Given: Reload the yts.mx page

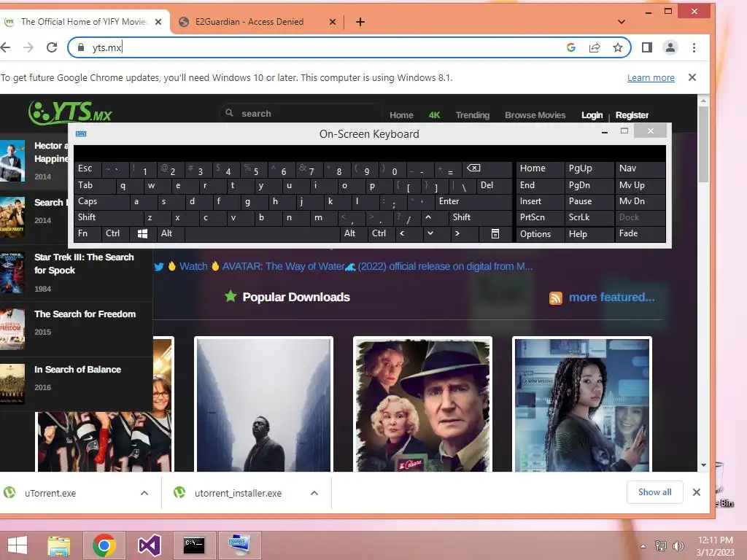Looking at the screenshot, I should [x=52, y=47].
